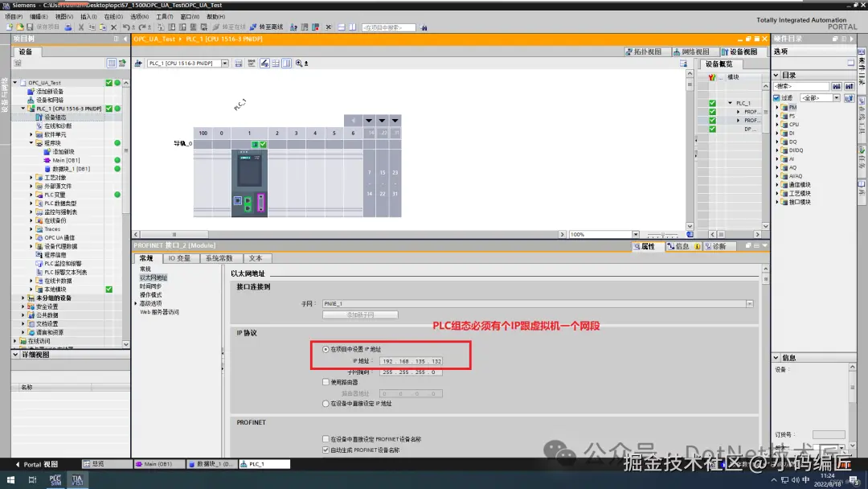Select 时间同步 in properties navigation

coord(150,286)
